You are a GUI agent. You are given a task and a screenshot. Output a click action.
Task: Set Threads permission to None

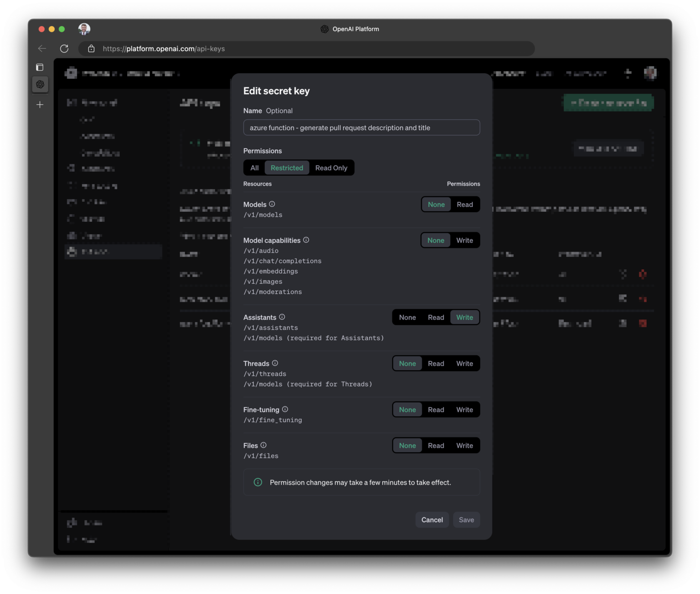coord(407,364)
